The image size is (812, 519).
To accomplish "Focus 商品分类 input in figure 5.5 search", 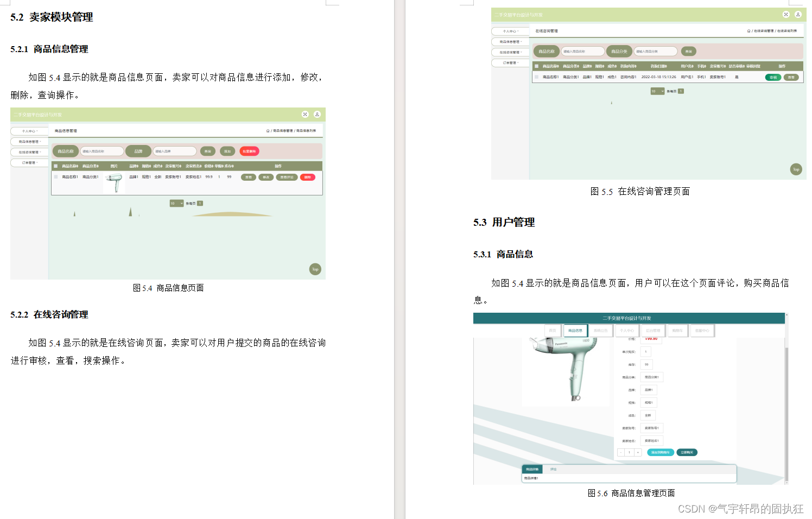I will 656,52.
